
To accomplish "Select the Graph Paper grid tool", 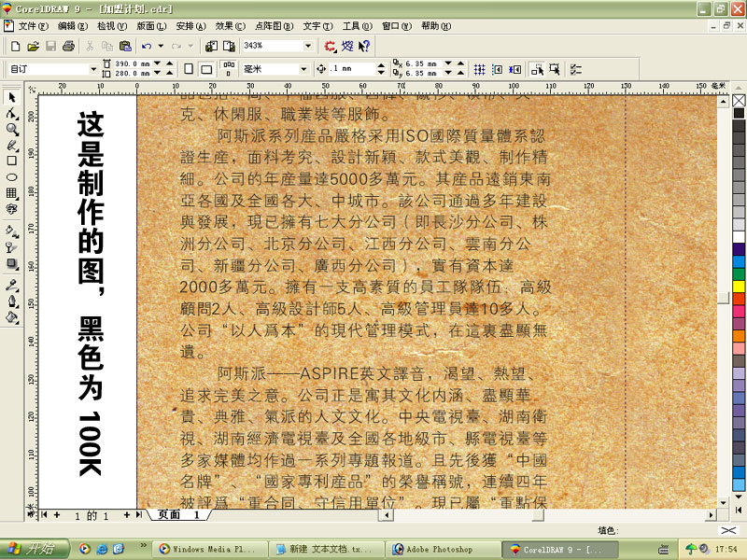I will coord(12,193).
